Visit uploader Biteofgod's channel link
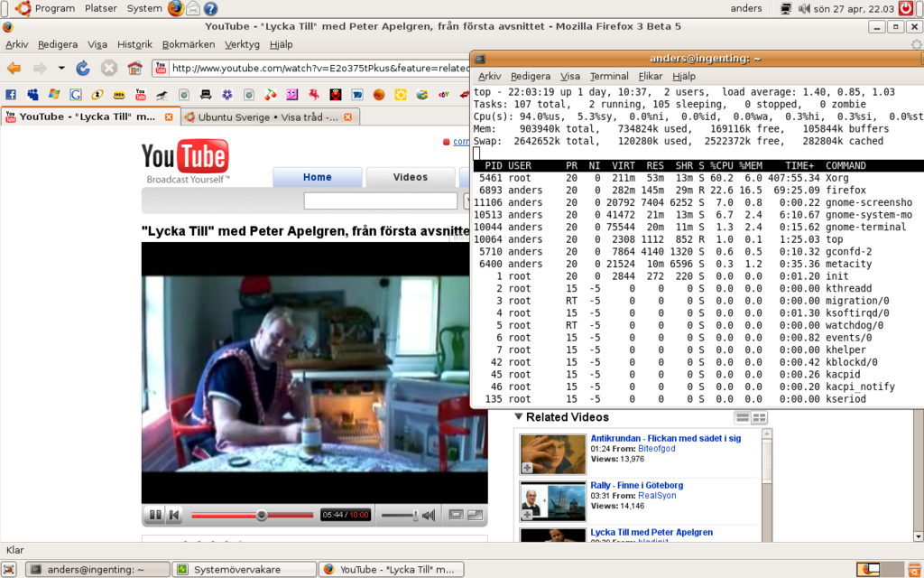924x578 pixels. pyautogui.click(x=657, y=449)
